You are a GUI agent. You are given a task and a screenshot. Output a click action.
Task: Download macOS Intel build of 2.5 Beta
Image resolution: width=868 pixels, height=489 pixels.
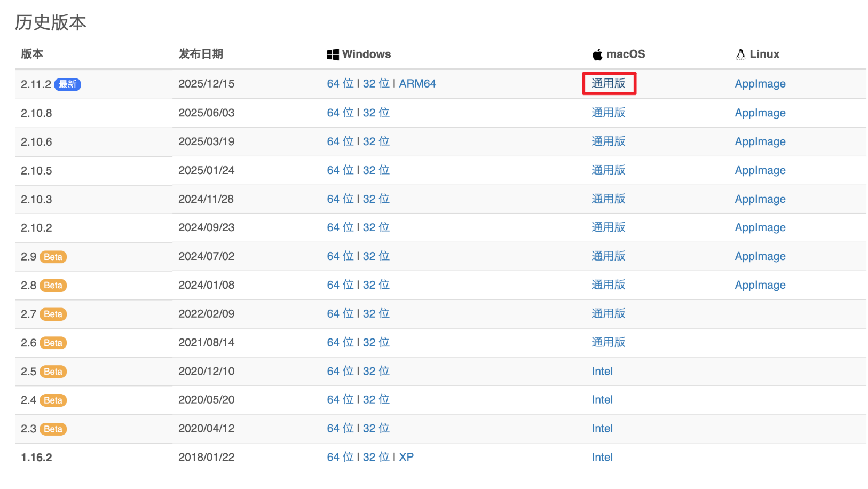pos(602,372)
